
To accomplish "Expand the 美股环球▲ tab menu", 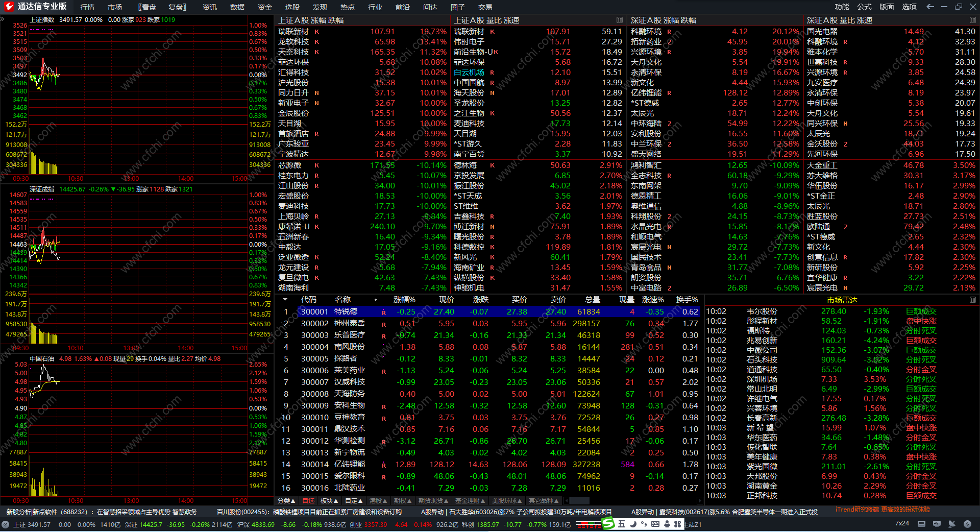I will point(507,500).
